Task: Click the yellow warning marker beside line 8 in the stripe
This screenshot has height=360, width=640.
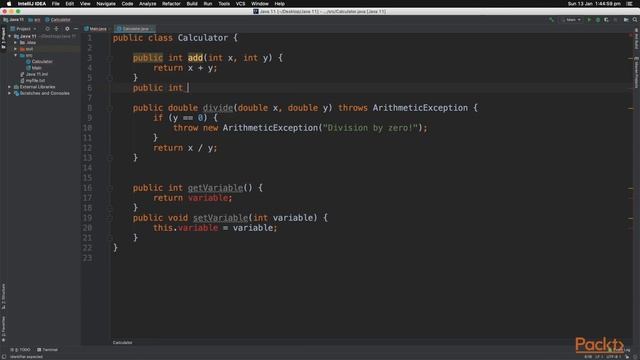Action: coord(631,109)
